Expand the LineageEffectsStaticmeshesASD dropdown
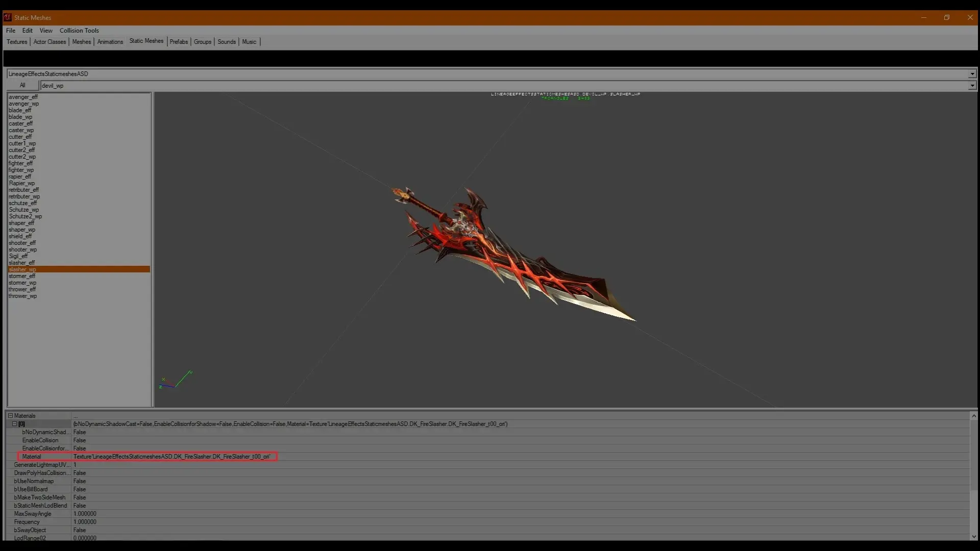980x551 pixels. click(x=972, y=73)
